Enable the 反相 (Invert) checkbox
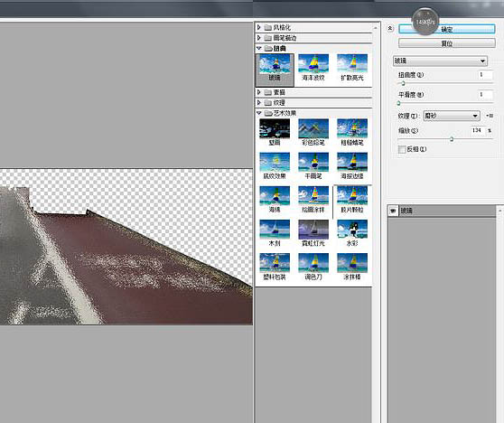 (x=402, y=149)
